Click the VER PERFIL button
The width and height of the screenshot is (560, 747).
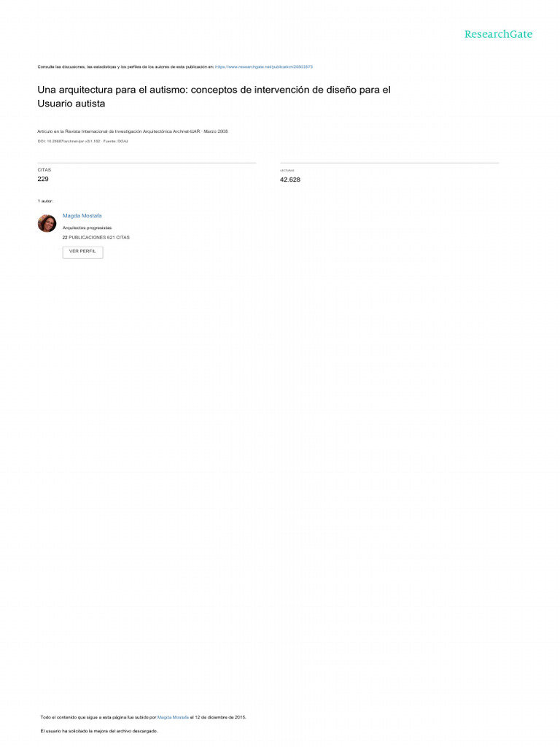(x=82, y=252)
